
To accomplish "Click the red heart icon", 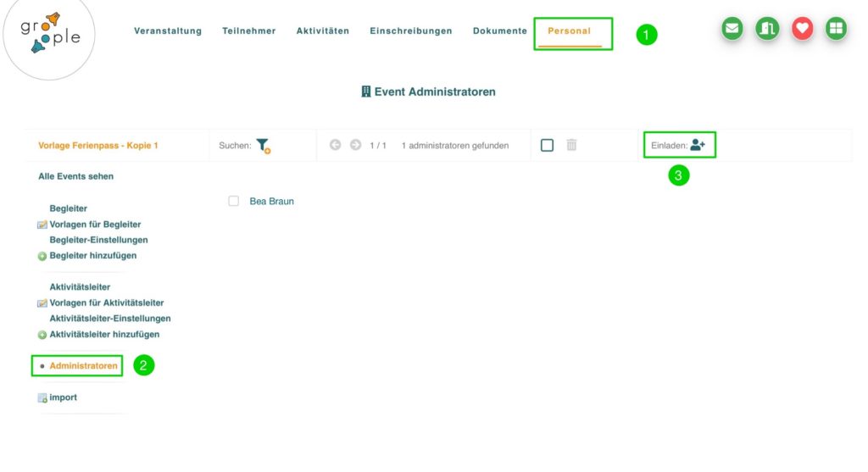I will 802,29.
